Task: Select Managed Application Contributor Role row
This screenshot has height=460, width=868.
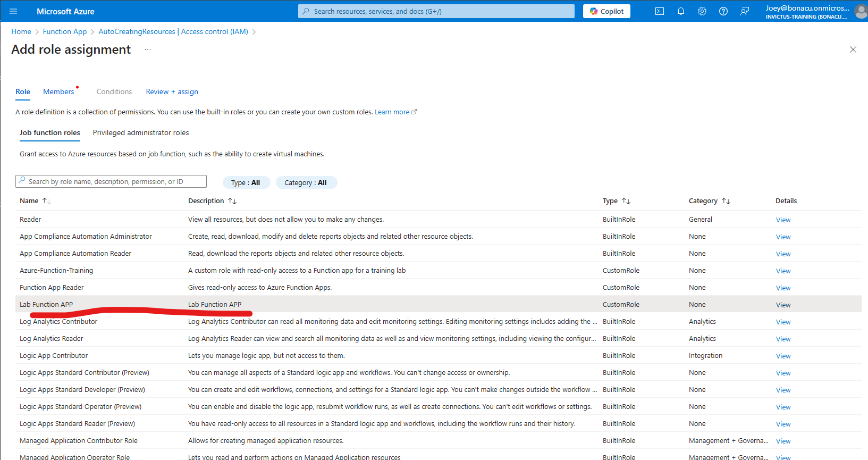Action: click(438, 440)
